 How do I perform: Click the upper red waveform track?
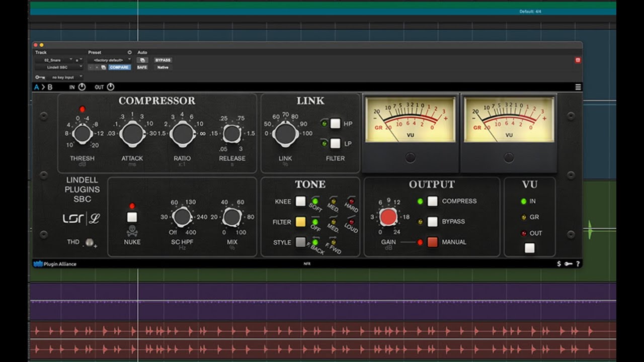pyautogui.click(x=323, y=330)
